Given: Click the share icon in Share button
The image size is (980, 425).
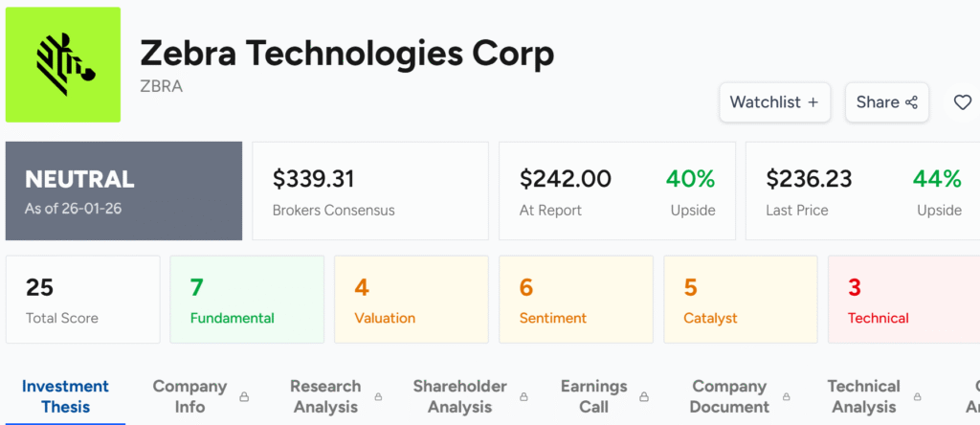Looking at the screenshot, I should (x=912, y=102).
